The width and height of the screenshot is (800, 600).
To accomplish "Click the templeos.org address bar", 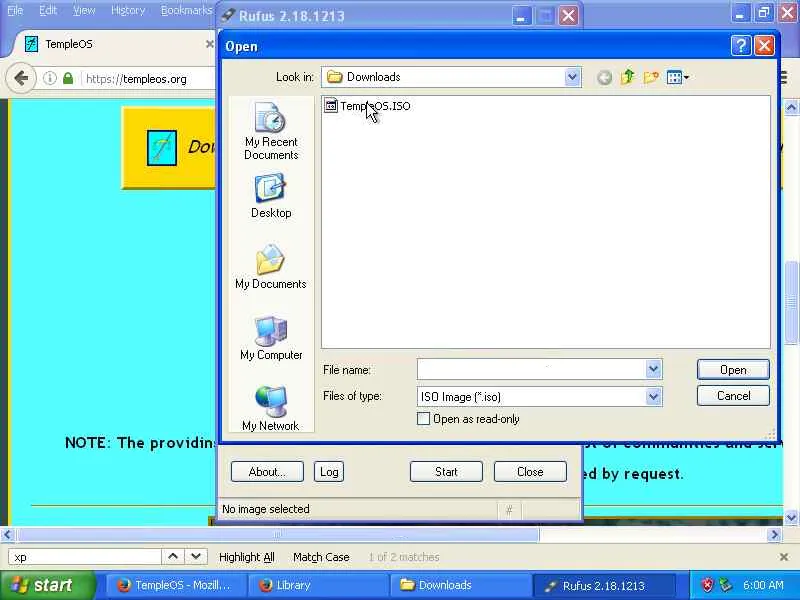I will [148, 79].
